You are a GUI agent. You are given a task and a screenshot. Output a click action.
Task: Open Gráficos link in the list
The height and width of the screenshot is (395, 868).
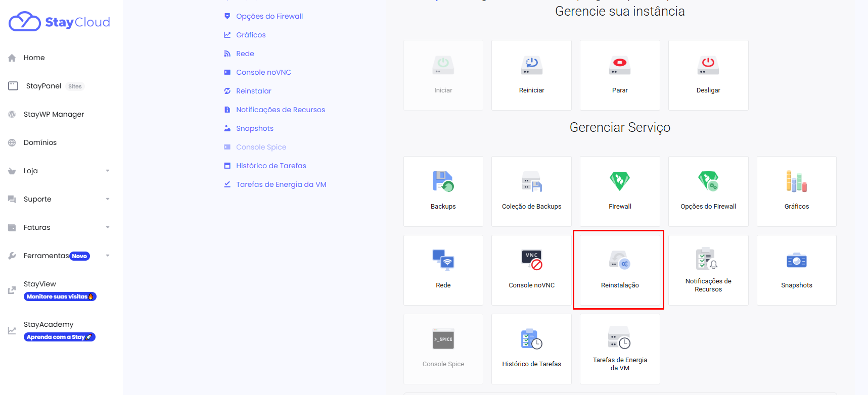point(251,35)
